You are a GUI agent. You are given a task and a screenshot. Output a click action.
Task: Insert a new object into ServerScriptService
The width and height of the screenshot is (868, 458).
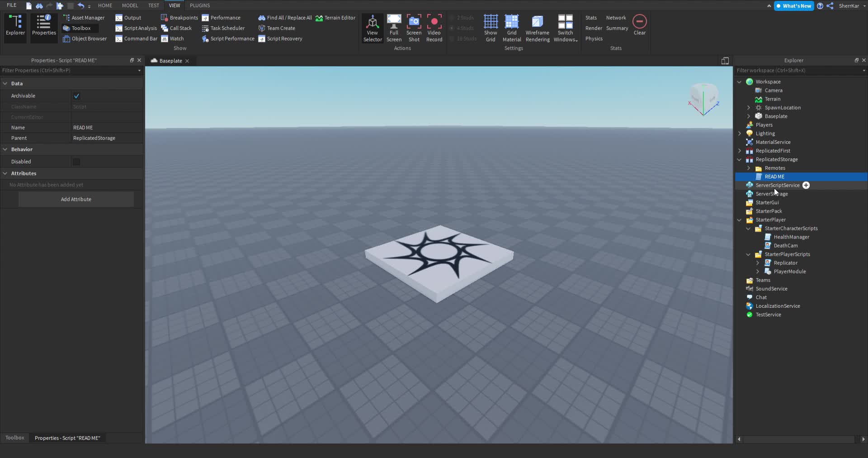(806, 185)
